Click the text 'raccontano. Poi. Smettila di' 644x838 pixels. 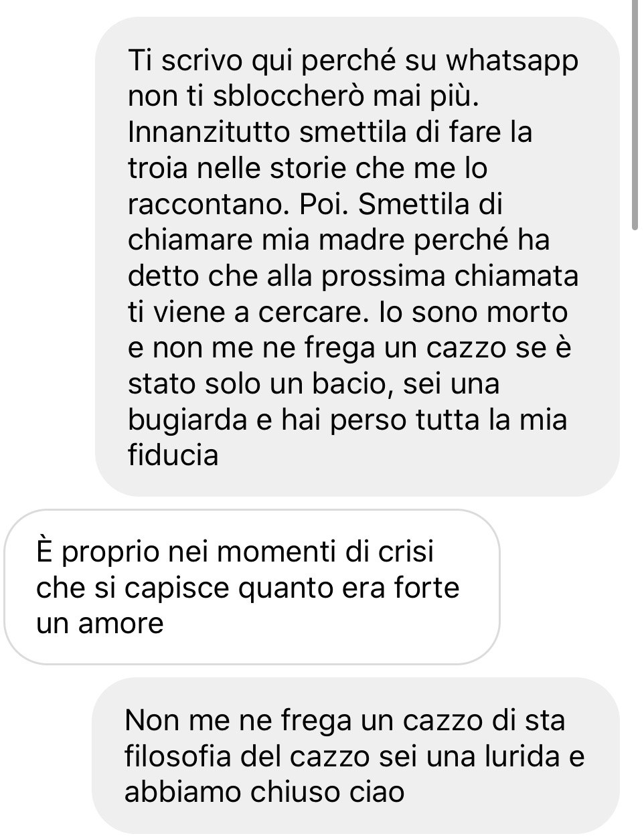[x=315, y=204]
